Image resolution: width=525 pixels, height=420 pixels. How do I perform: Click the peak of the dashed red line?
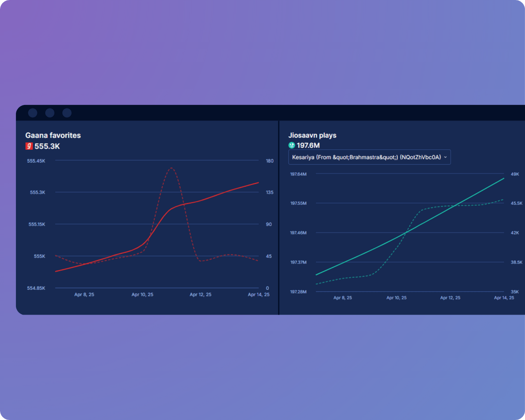coord(171,168)
